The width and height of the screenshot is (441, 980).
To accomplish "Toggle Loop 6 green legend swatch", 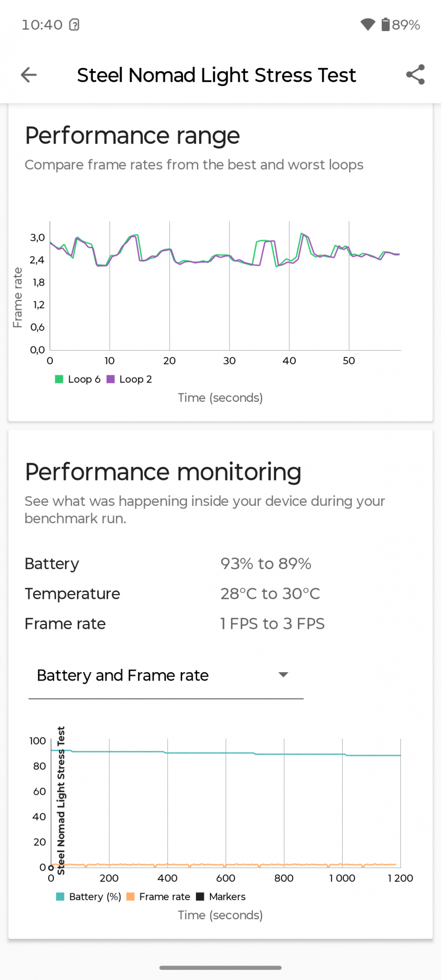I will (59, 379).
